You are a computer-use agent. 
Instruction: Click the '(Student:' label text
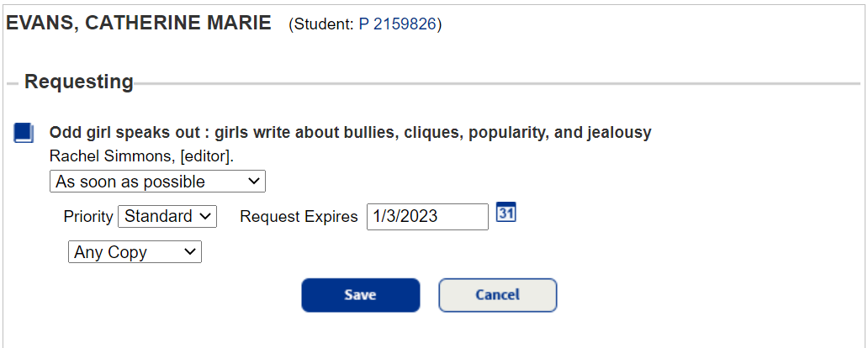tap(322, 24)
